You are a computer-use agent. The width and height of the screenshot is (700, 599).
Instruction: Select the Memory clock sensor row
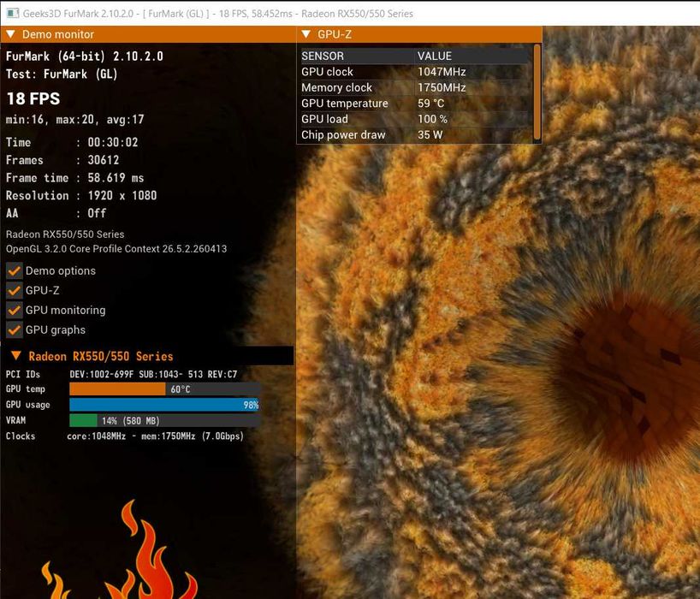coord(415,87)
